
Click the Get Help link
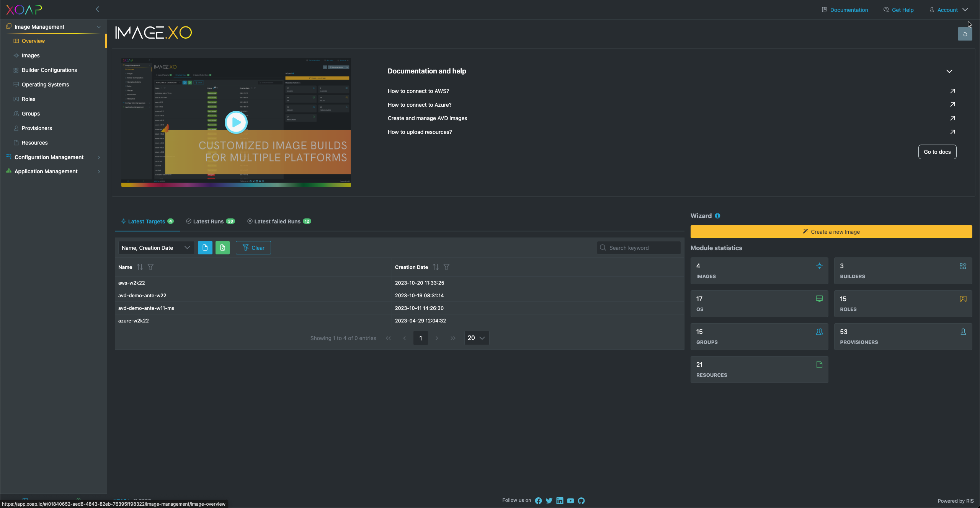coord(898,10)
